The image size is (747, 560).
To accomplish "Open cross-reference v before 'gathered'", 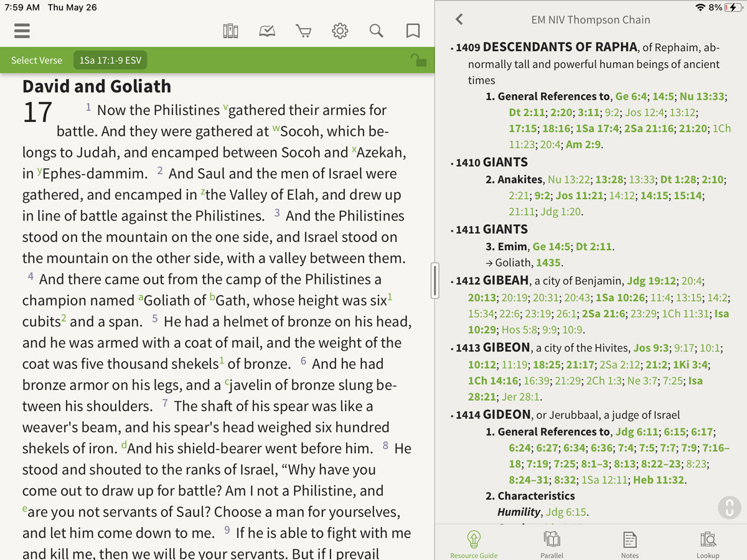I will [x=225, y=107].
